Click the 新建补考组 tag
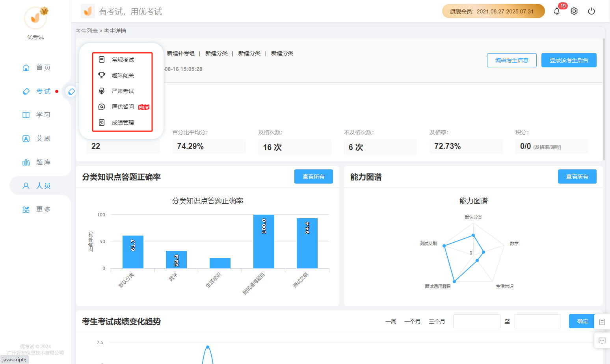This screenshot has width=610, height=364. (x=180, y=53)
